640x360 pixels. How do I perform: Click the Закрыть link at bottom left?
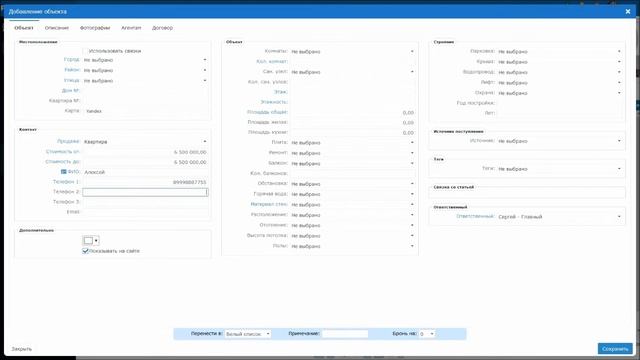[x=22, y=349]
